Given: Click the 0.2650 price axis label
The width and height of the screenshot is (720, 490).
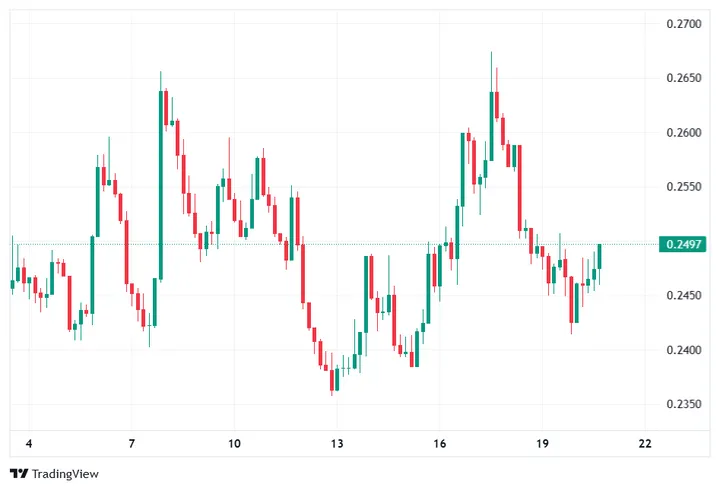Looking at the screenshot, I should pos(681,78).
